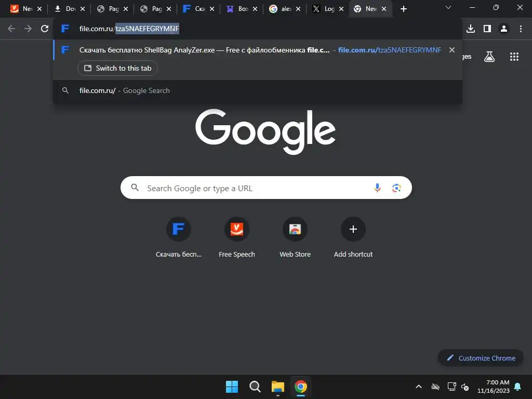
Task: Click the network display tray icon
Action: tap(451, 387)
